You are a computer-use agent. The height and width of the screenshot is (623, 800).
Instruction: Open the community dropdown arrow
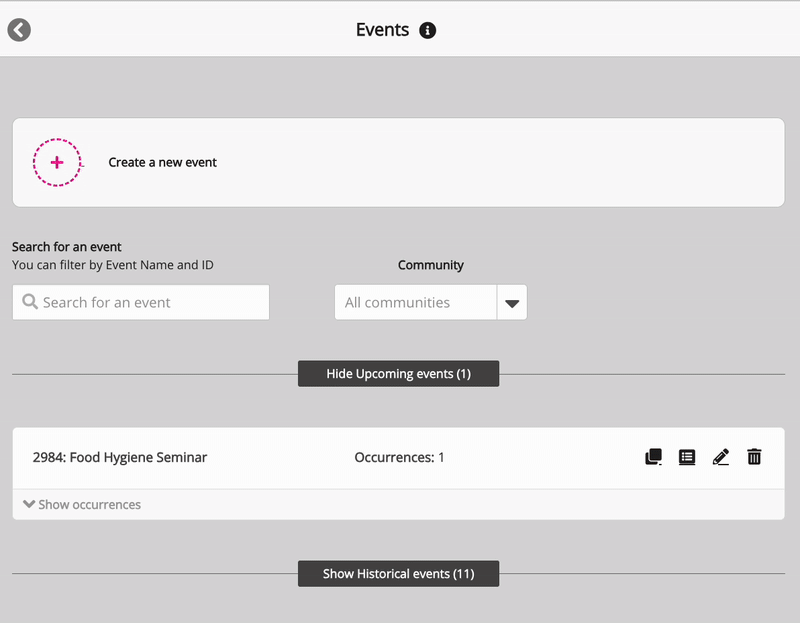pyautogui.click(x=512, y=303)
